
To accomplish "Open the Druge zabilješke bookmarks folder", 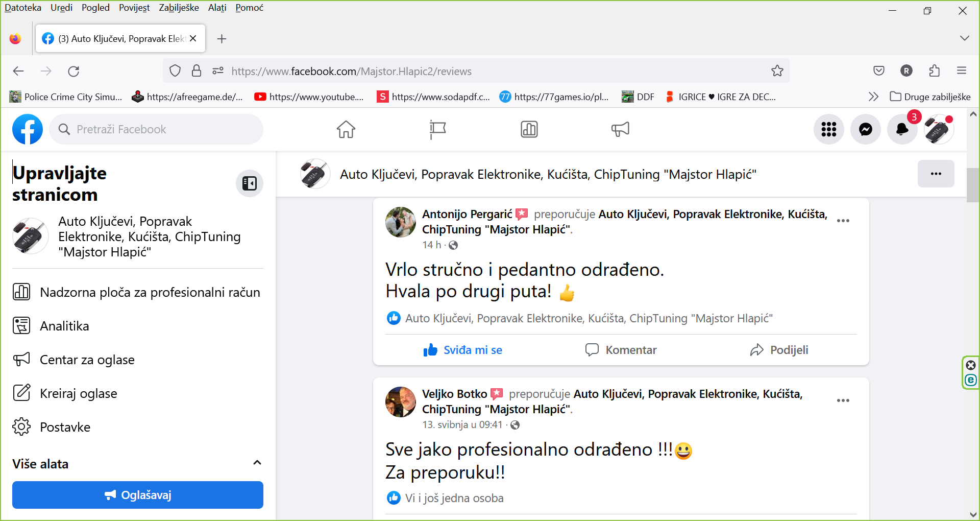I will click(930, 97).
